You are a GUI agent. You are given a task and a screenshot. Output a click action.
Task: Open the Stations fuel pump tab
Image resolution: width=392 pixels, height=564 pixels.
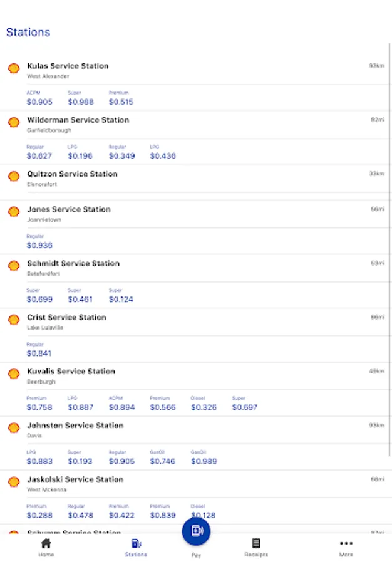click(x=136, y=543)
